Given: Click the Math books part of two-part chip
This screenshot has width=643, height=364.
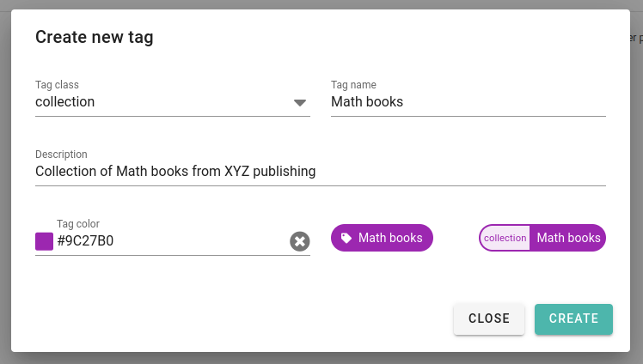Looking at the screenshot, I should tap(568, 238).
